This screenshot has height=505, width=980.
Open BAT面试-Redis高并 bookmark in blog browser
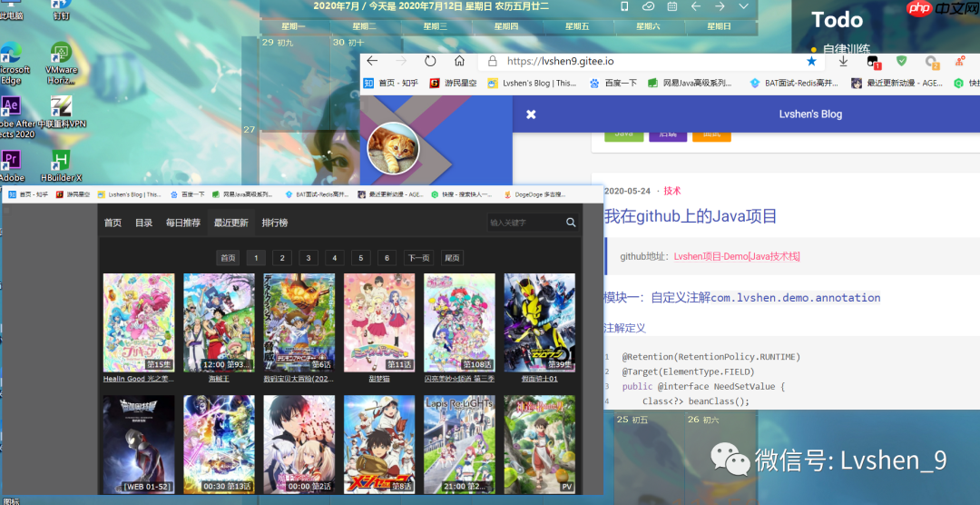(x=795, y=83)
